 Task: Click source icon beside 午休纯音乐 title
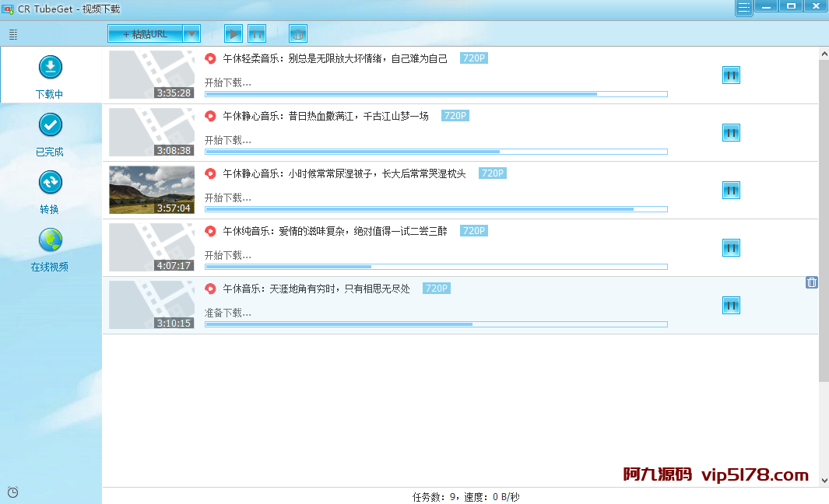click(x=210, y=232)
